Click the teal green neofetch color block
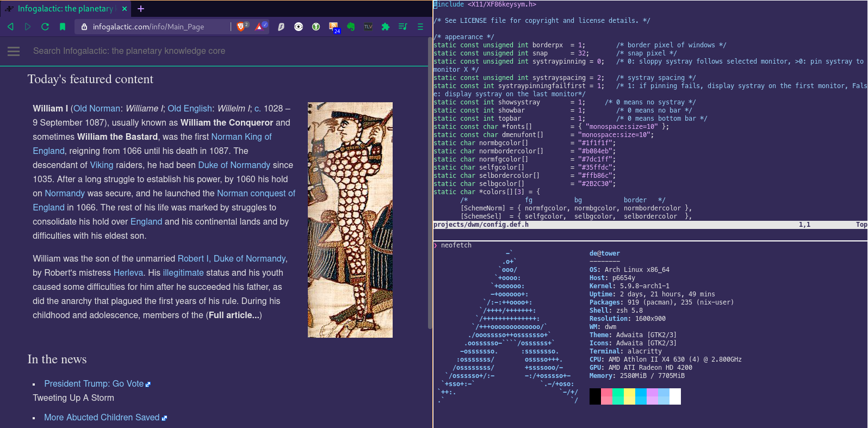Viewport: 868px width, 428px height. click(x=618, y=396)
